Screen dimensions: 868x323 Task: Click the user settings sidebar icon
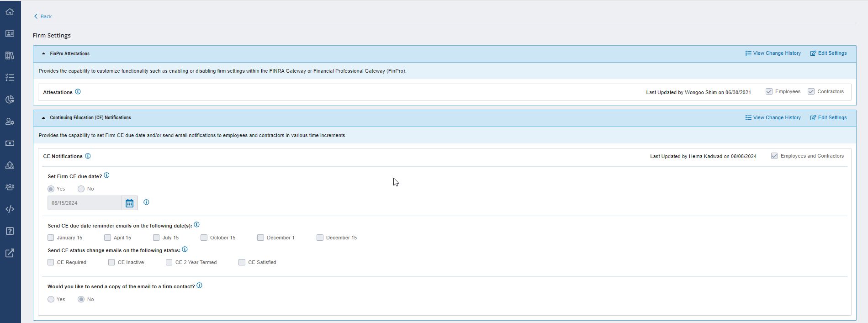(x=10, y=122)
